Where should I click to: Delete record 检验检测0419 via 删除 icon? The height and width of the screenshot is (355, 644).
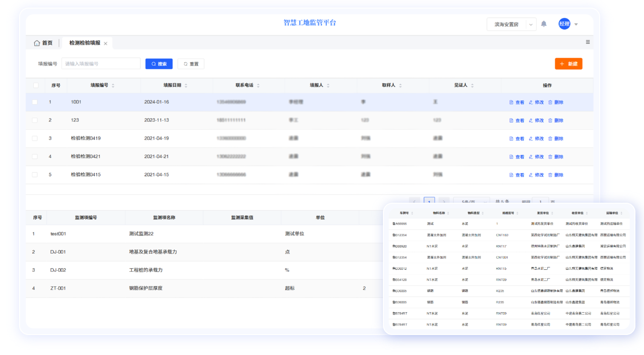[x=550, y=138]
